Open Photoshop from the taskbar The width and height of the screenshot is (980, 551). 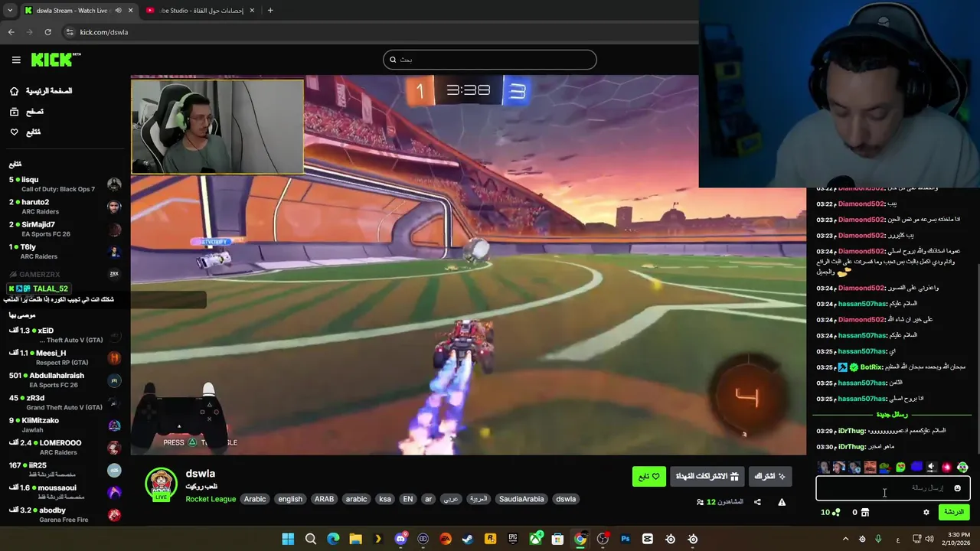[626, 540]
